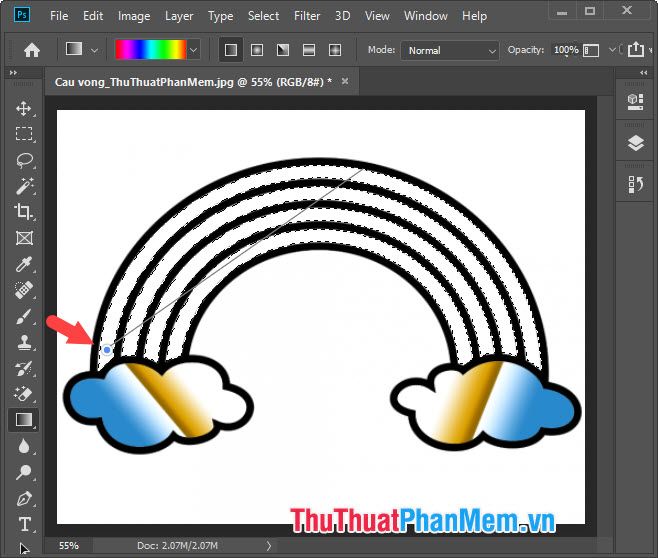Choose Radial Gradient style
Viewport: 658px width, 558px height.
coord(257,50)
